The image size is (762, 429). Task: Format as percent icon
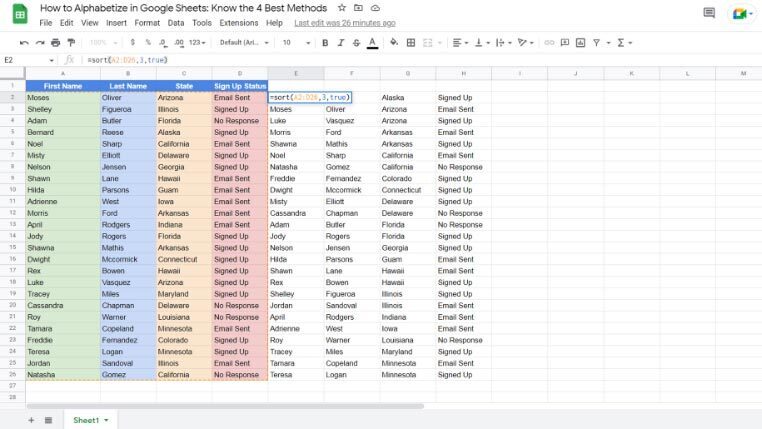[148, 43]
